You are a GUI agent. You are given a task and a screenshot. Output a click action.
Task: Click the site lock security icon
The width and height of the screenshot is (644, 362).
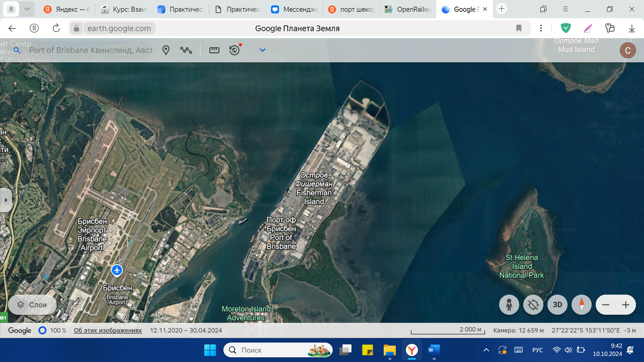pos(76,28)
